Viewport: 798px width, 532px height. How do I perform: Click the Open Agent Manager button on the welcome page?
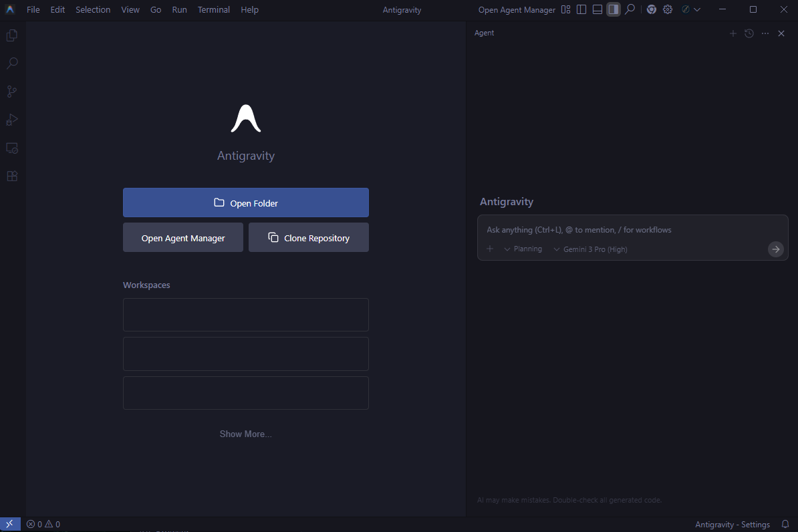point(183,238)
